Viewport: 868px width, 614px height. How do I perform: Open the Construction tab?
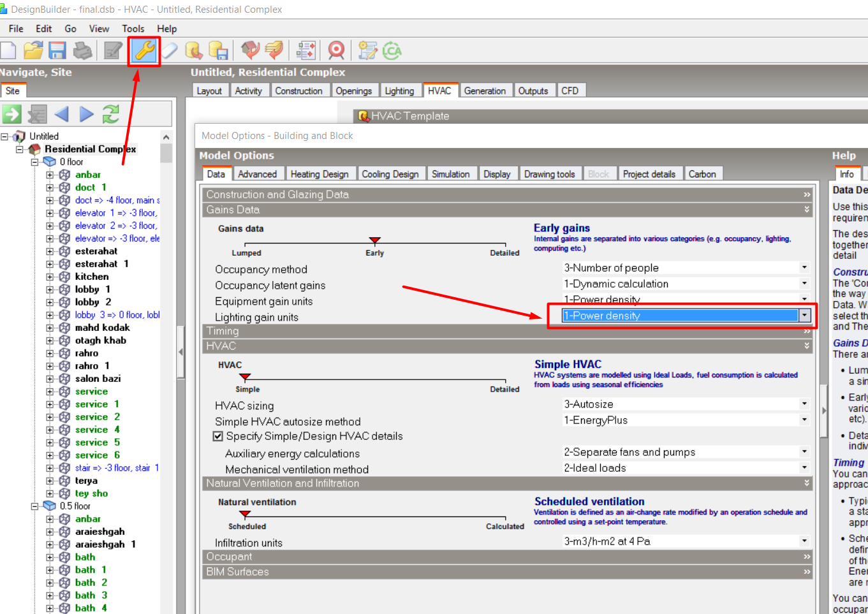tap(298, 91)
